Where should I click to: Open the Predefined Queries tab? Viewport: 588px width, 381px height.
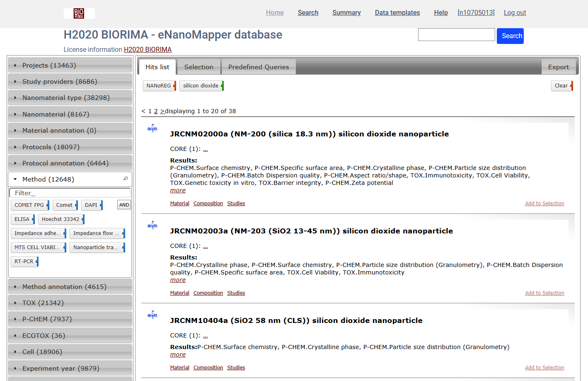[258, 67]
